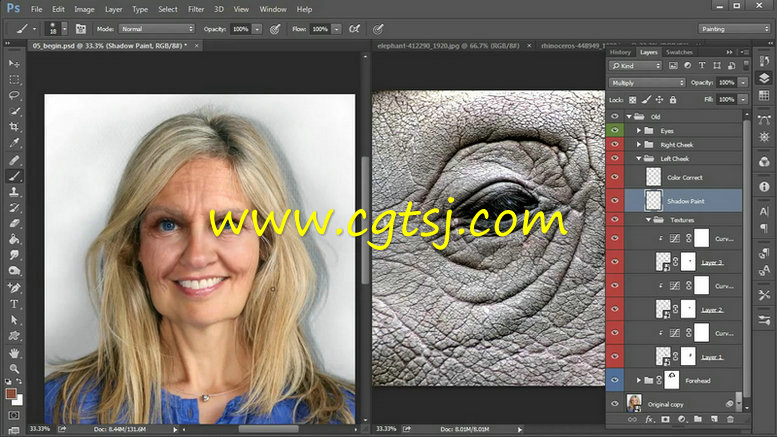Open the Layer menu
Screen dimensions: 777x437
(x=113, y=9)
